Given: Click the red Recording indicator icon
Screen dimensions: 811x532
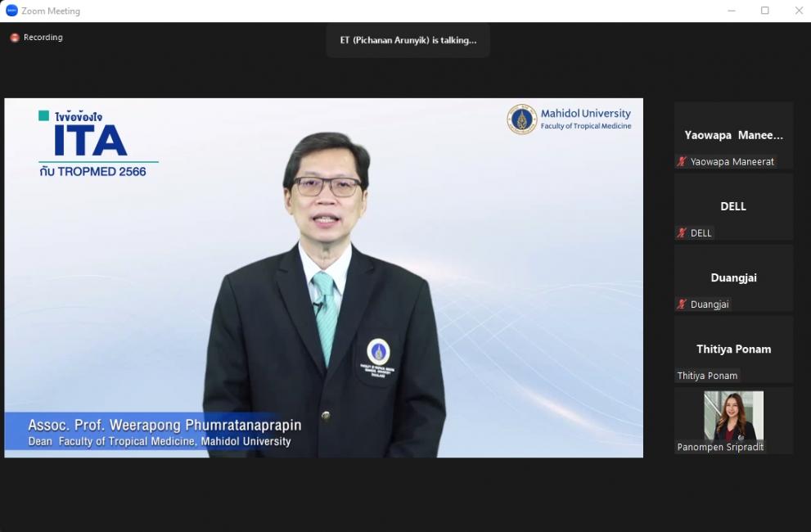Looking at the screenshot, I should 15,38.
